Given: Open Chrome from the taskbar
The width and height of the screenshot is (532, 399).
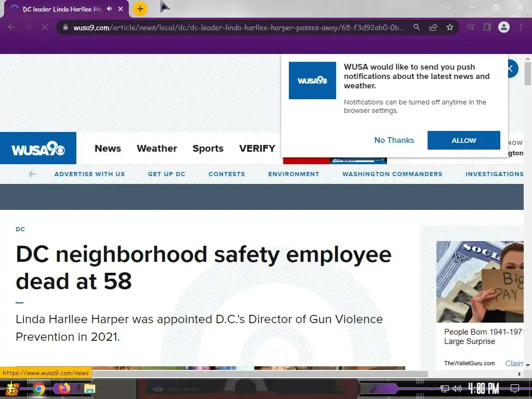Looking at the screenshot, I should point(39,389).
